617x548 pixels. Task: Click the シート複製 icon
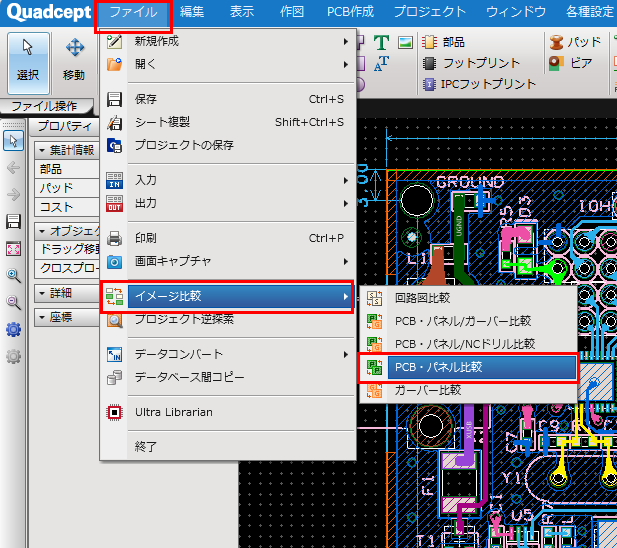pyautogui.click(x=115, y=123)
